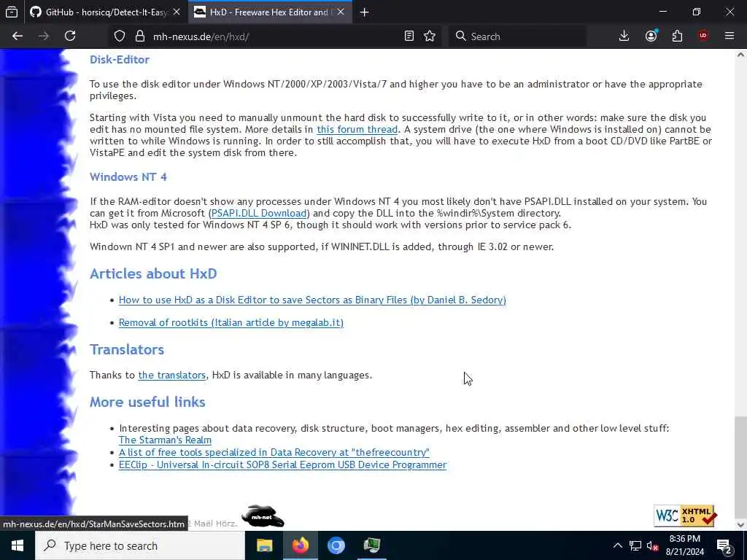
Task: Open the network icon in system tray
Action: [635, 545]
